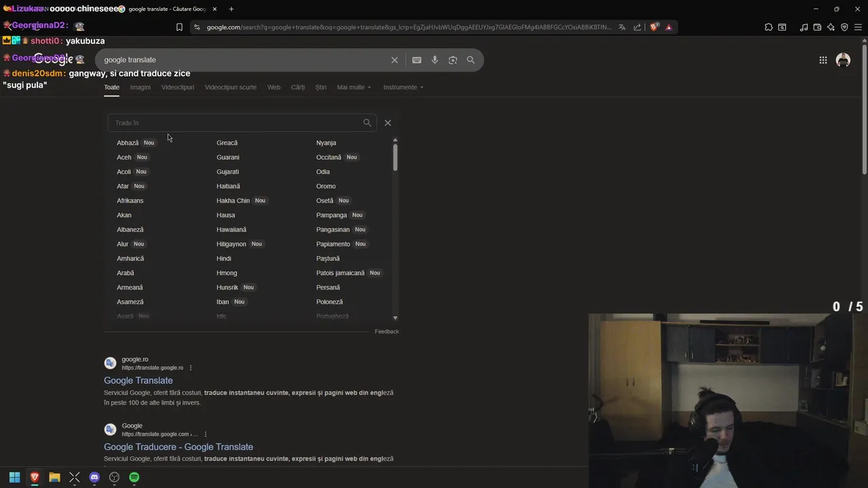Open File Explorer from the taskbar
The image size is (868, 488).
54,477
